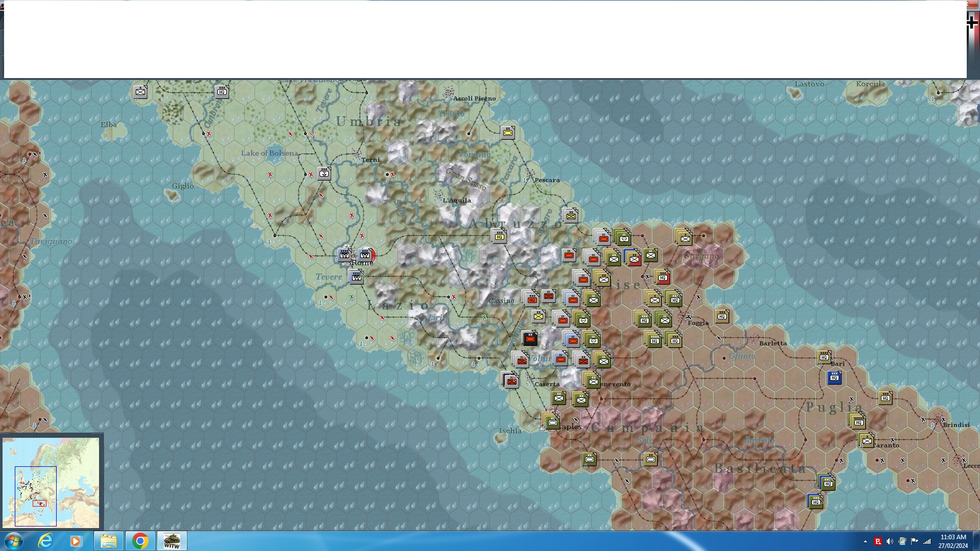Select the black armored division counter

click(530, 338)
